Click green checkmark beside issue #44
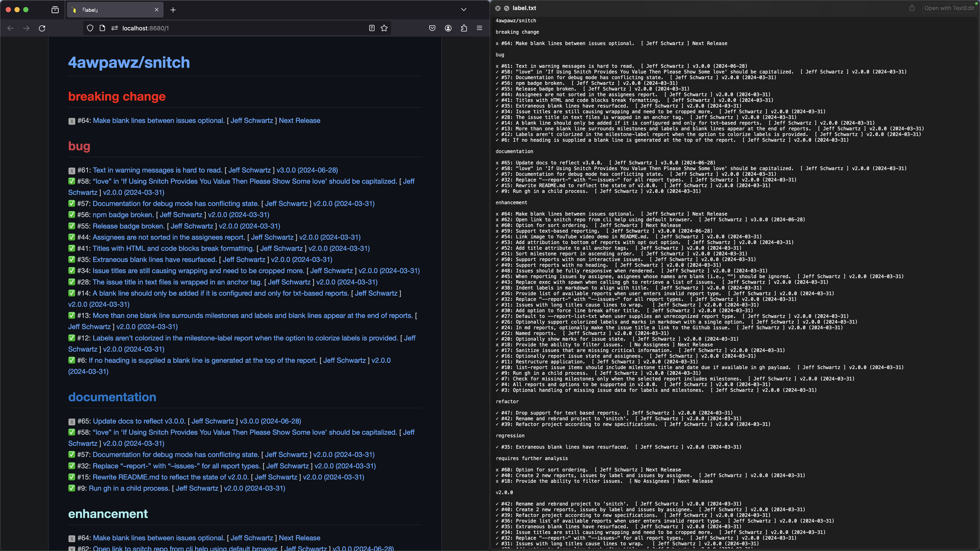The height and width of the screenshot is (551, 980). tap(72, 237)
